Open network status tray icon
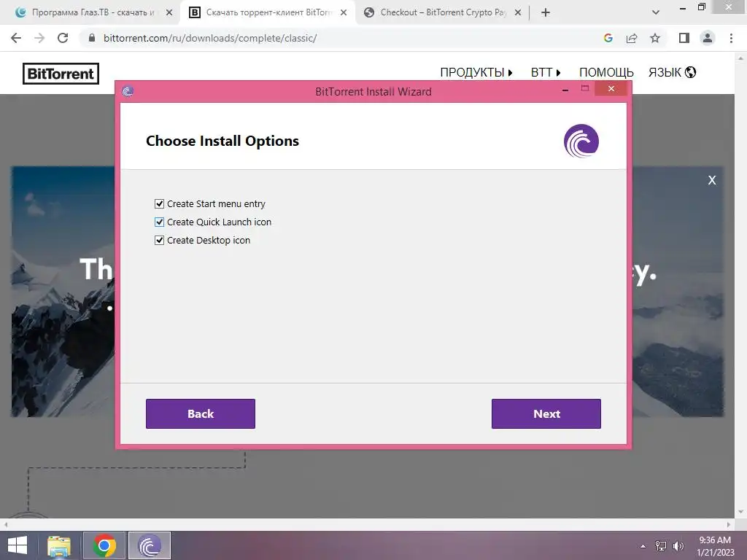This screenshot has width=747, height=560. pos(661,545)
